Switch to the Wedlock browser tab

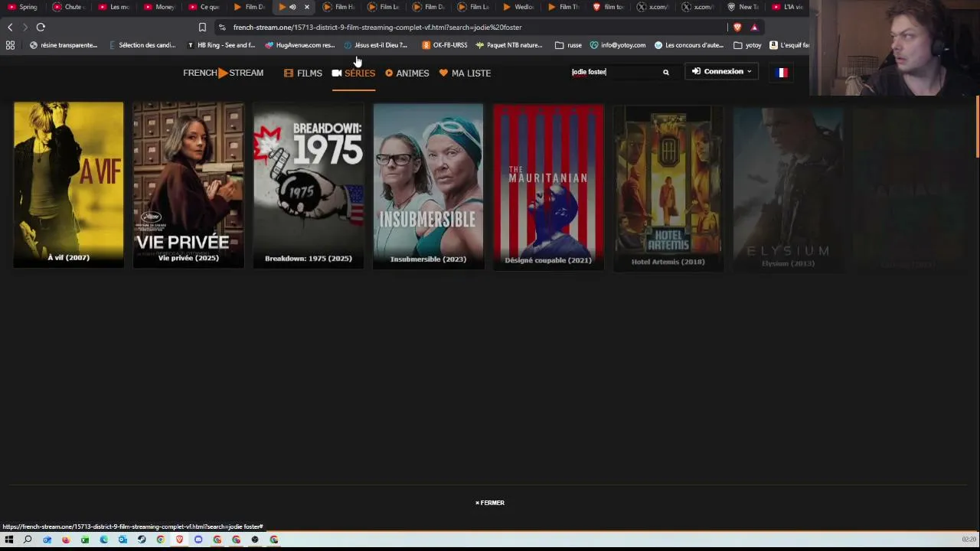coord(519,7)
